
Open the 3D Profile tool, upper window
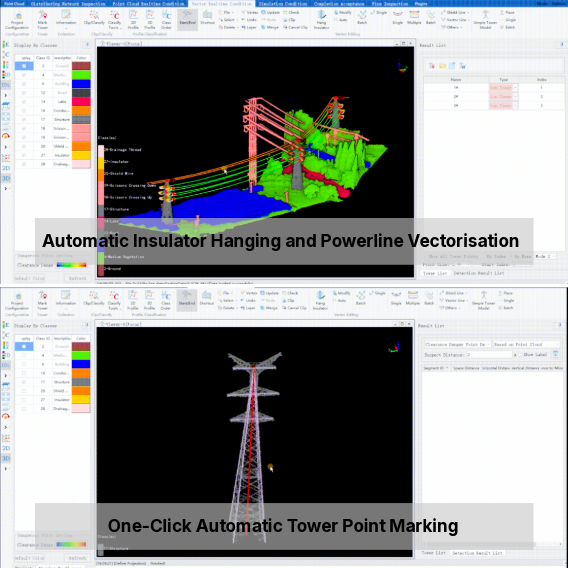[150, 20]
